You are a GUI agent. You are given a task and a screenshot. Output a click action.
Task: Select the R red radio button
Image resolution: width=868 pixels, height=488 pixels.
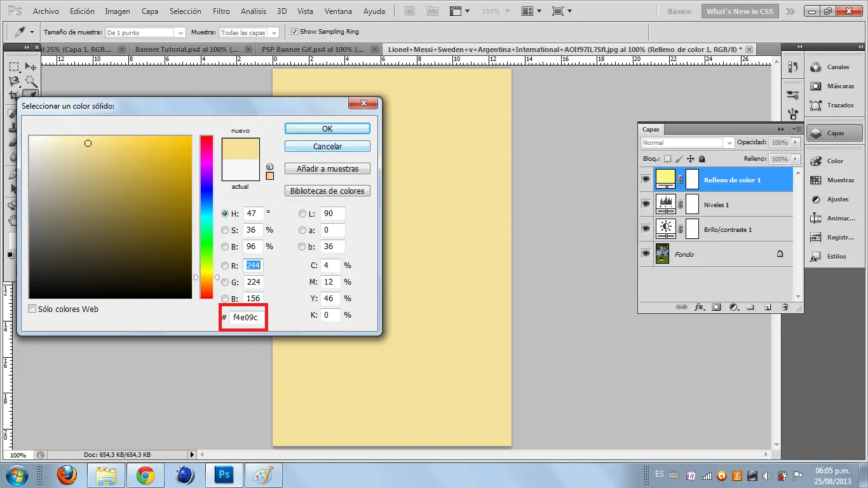pyautogui.click(x=225, y=266)
